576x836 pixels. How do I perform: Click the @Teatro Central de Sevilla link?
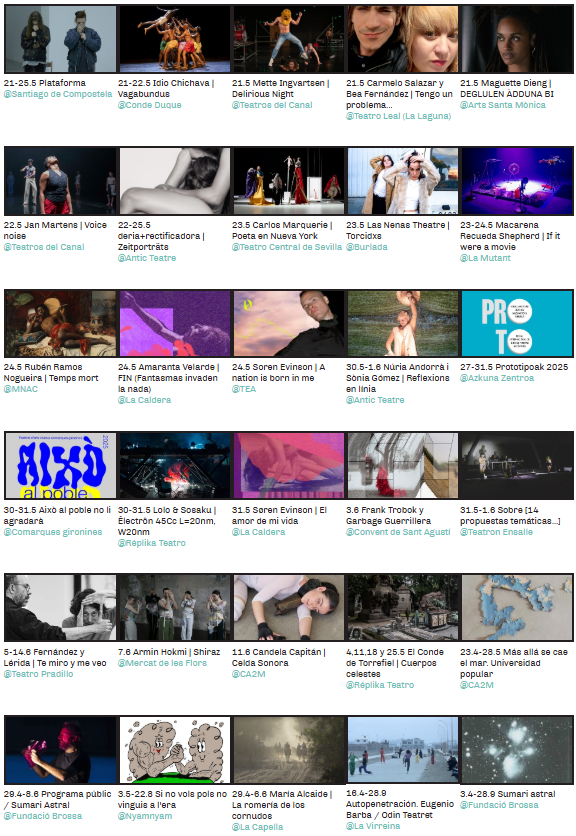pyautogui.click(x=287, y=247)
